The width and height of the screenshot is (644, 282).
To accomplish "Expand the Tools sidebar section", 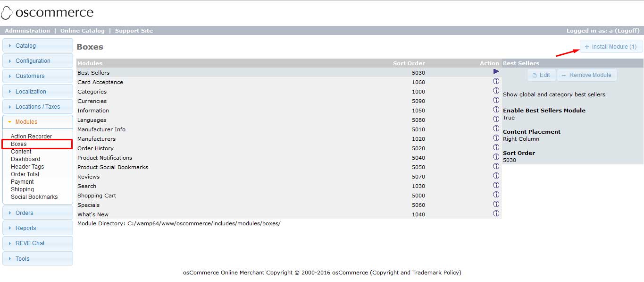I will 38,259.
